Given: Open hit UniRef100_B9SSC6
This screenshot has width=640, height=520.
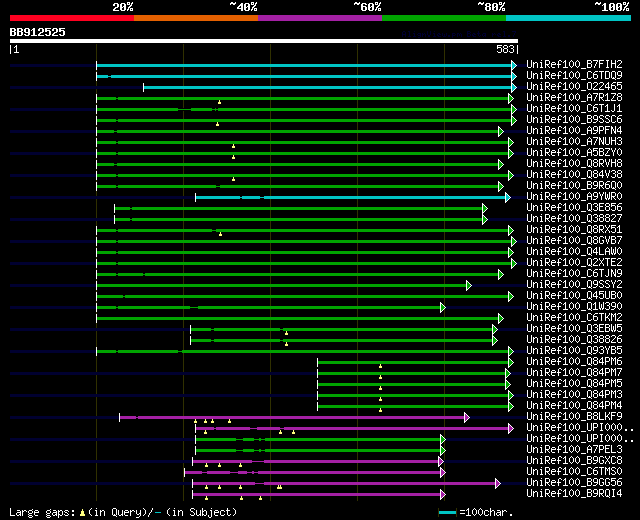Looking at the screenshot, I should (x=574, y=120).
